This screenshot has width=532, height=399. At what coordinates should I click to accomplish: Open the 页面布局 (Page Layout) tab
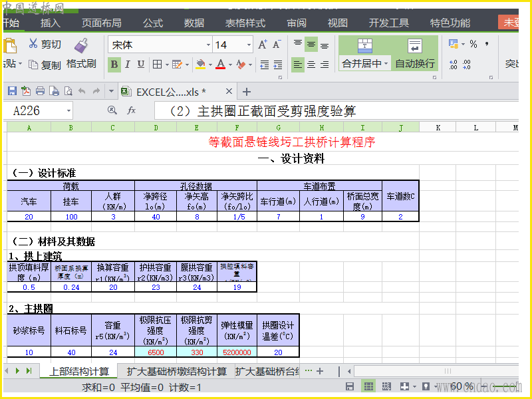coord(102,23)
